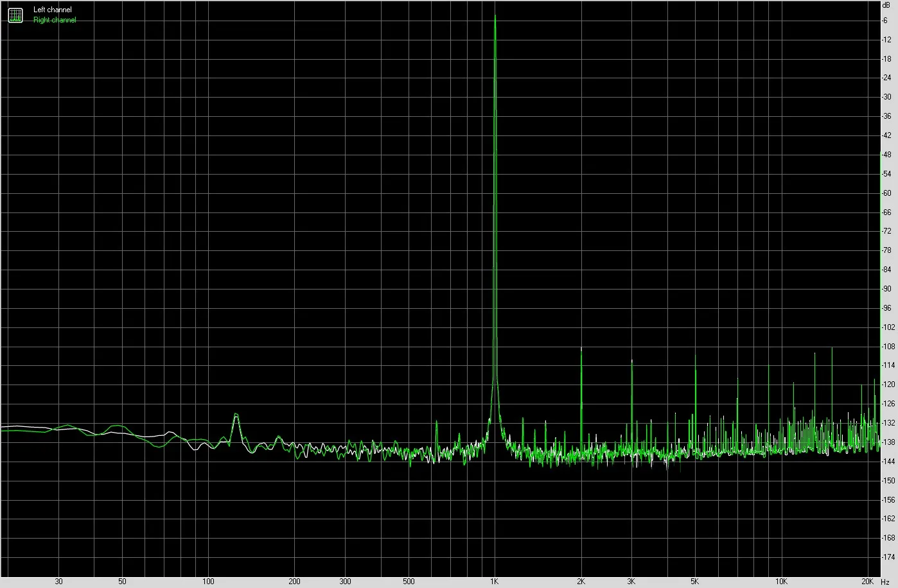Click the graph legend icon
Viewport: 898px width, 588px height.
click(15, 15)
